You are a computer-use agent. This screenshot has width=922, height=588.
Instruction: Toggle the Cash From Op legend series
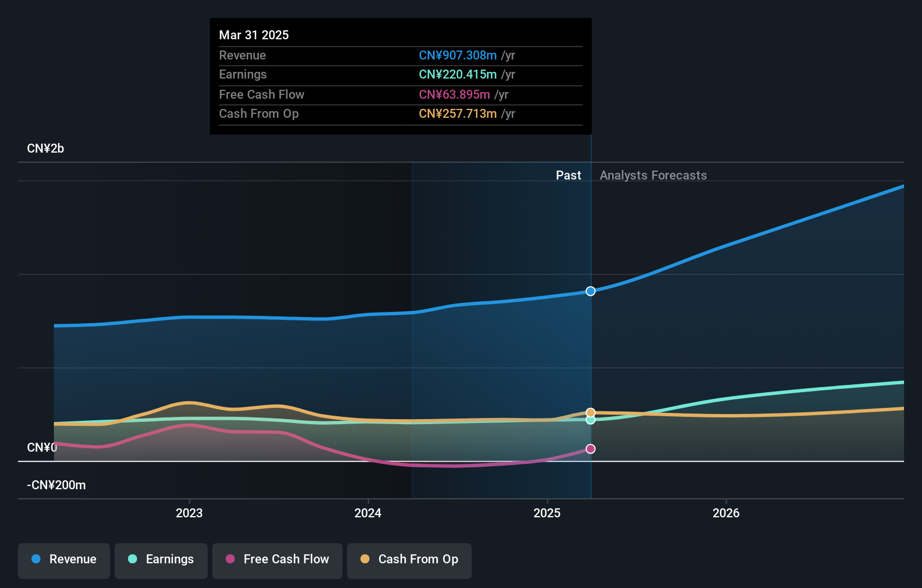(409, 561)
